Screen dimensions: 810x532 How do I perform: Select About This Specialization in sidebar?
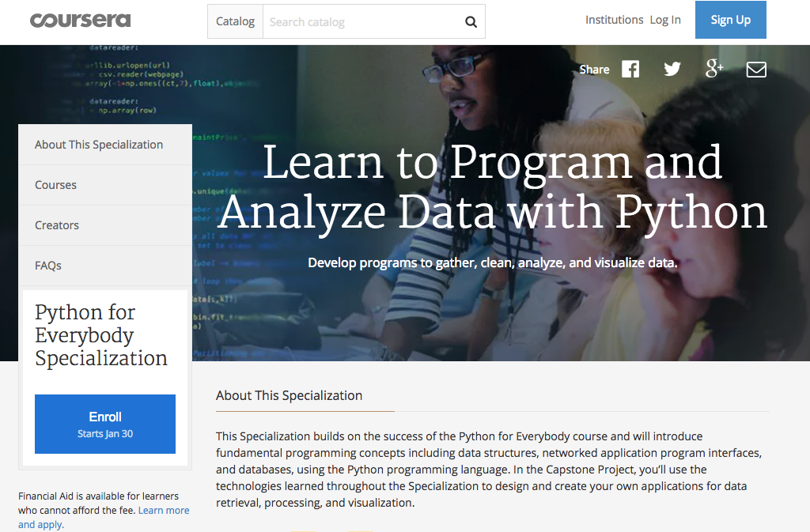(99, 145)
